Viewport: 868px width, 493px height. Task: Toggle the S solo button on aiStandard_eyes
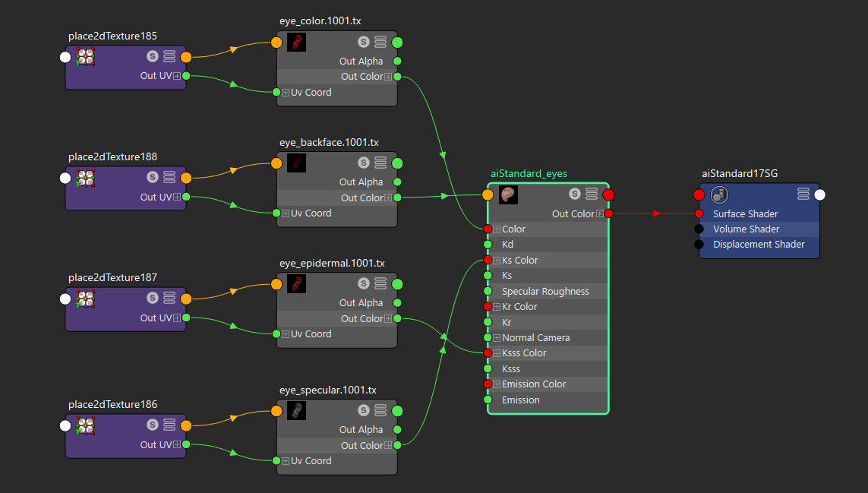(575, 194)
